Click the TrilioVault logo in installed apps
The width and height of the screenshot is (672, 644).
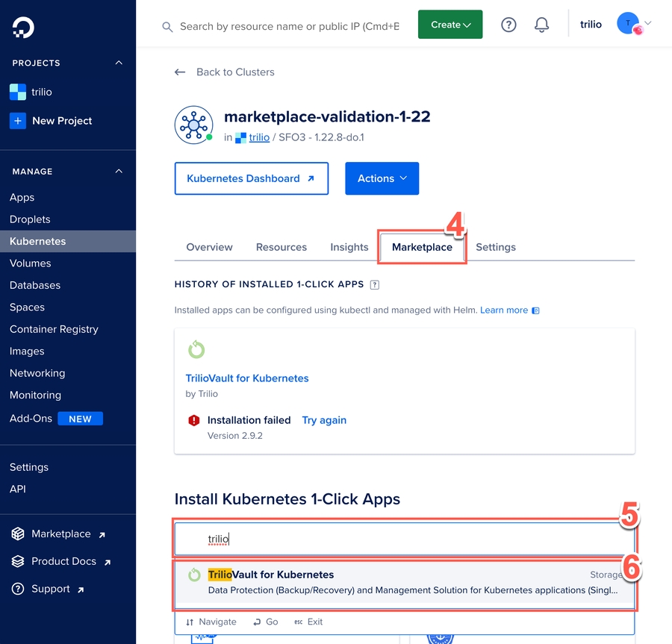point(196,349)
